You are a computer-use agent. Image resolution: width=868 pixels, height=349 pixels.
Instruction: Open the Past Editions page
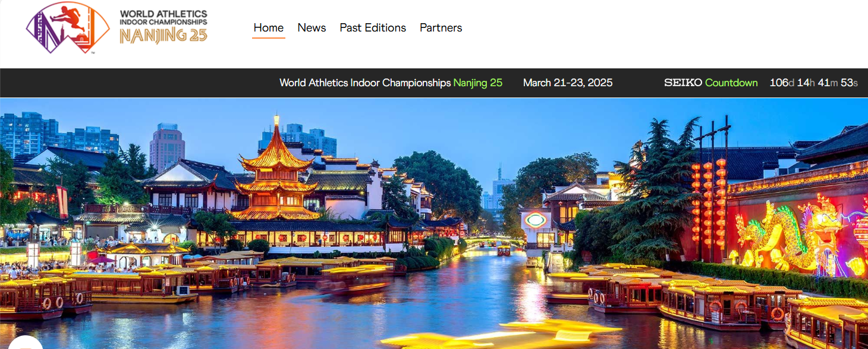373,27
